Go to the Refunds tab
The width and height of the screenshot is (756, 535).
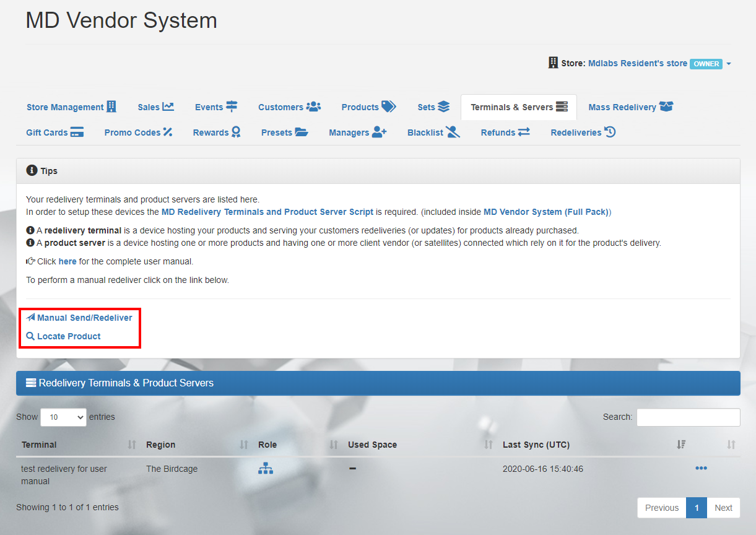[x=505, y=133]
